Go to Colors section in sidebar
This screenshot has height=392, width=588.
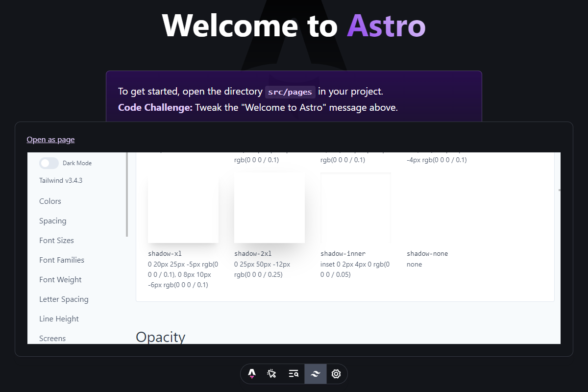point(50,201)
